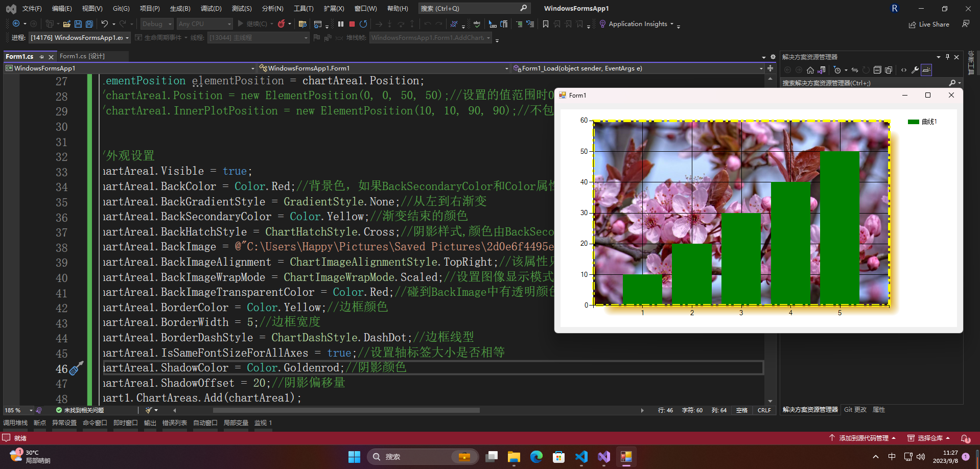The image size is (980, 469).
Task: Click the 添加到源代码管理 button
Action: point(862,438)
